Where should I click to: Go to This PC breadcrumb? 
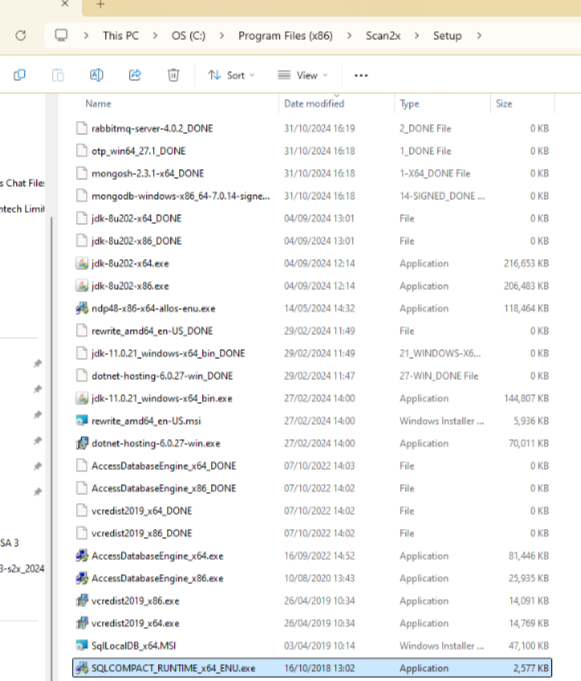(x=121, y=36)
